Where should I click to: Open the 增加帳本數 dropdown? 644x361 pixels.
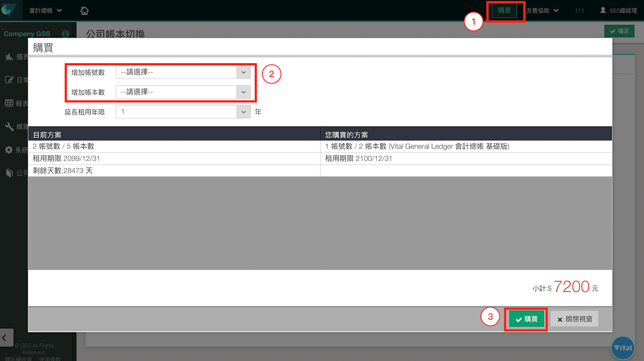coord(183,92)
